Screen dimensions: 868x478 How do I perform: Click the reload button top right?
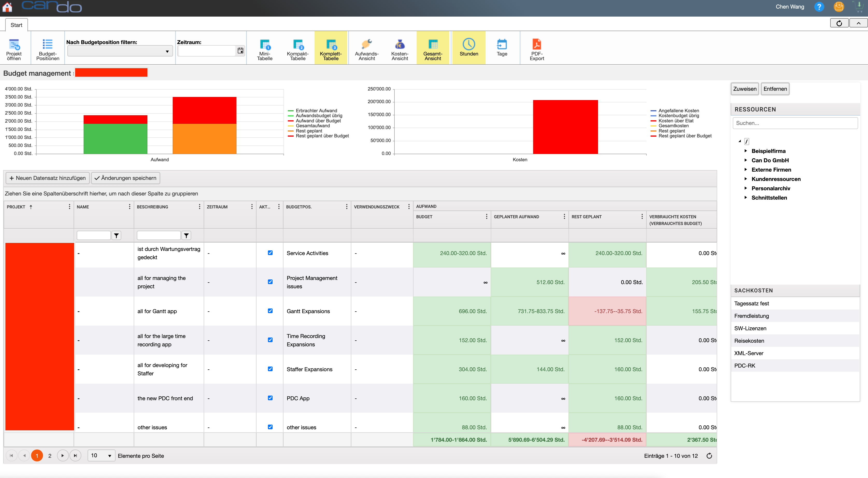pyautogui.click(x=839, y=23)
